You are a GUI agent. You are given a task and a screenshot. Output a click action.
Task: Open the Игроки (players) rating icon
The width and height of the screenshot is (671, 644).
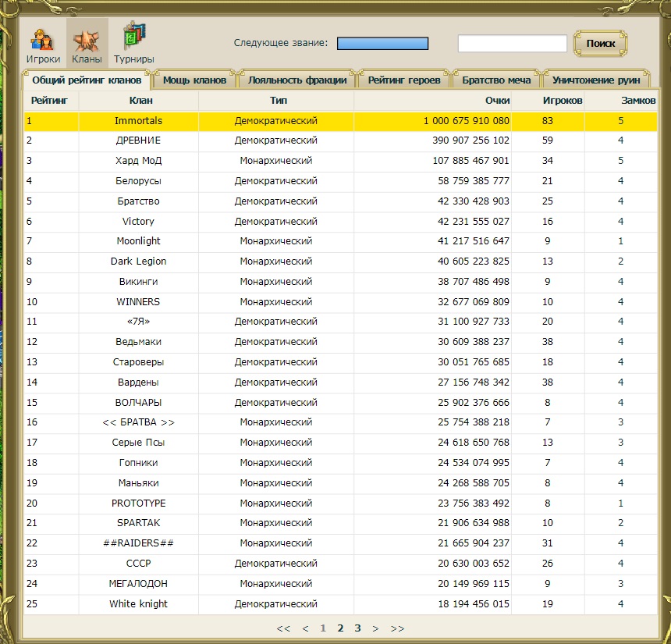pyautogui.click(x=43, y=45)
